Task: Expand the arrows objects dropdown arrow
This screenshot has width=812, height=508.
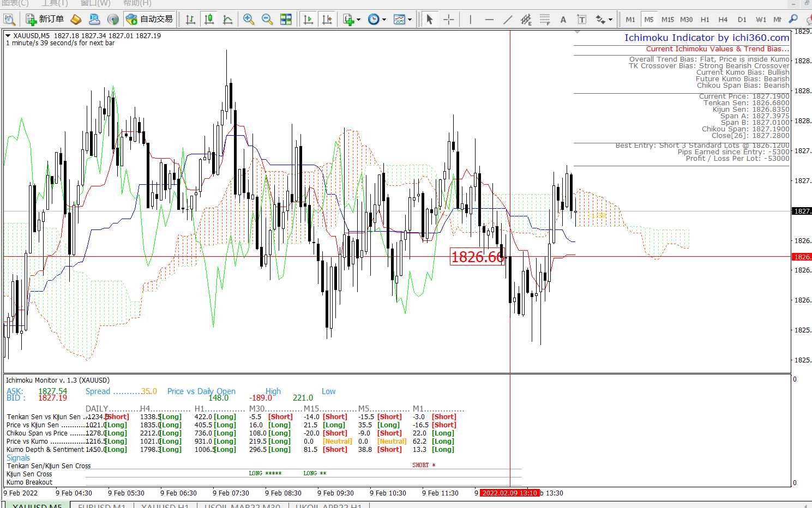Action: coord(610,20)
